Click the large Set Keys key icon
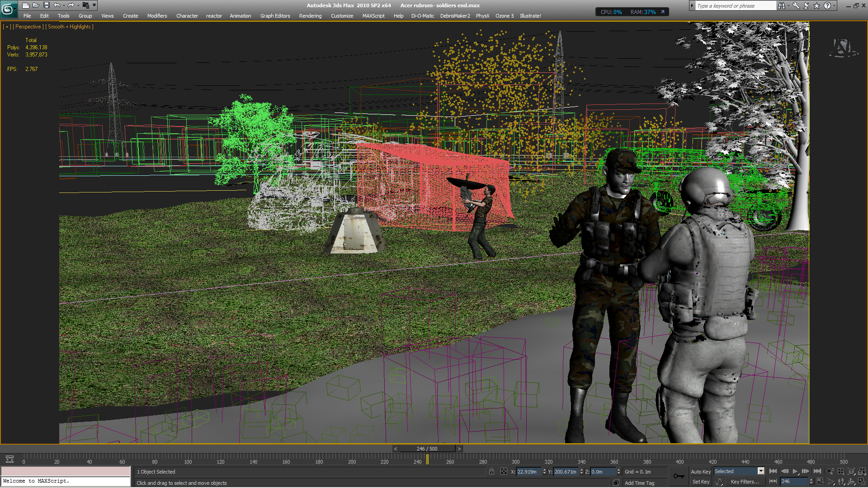The image size is (868, 488). click(679, 476)
